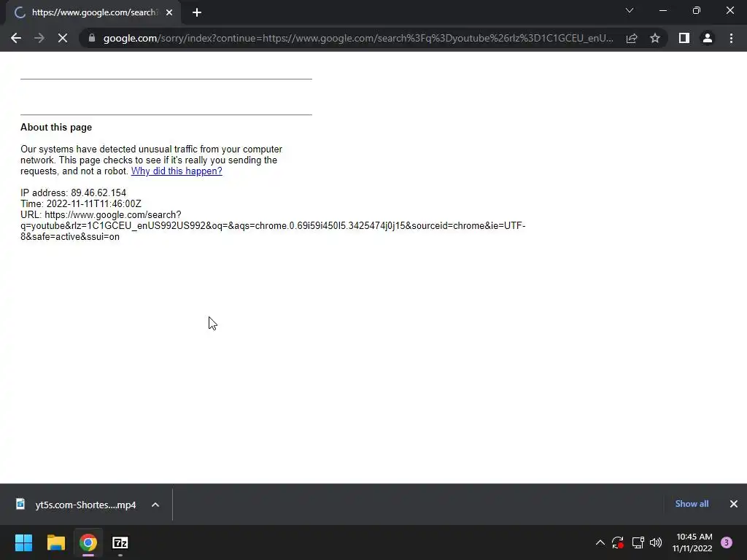Open clock and calendar 10:45 AM
747x560 pixels.
click(692, 542)
